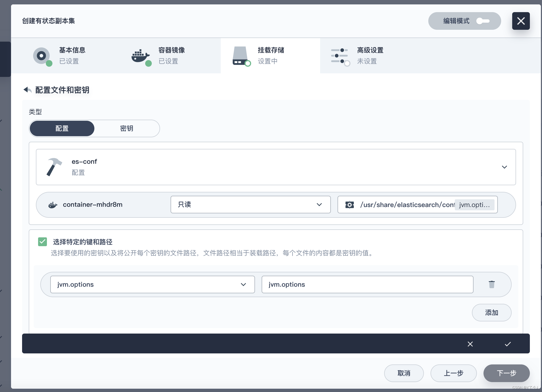Edit the jvm.options path input field

tap(368, 284)
